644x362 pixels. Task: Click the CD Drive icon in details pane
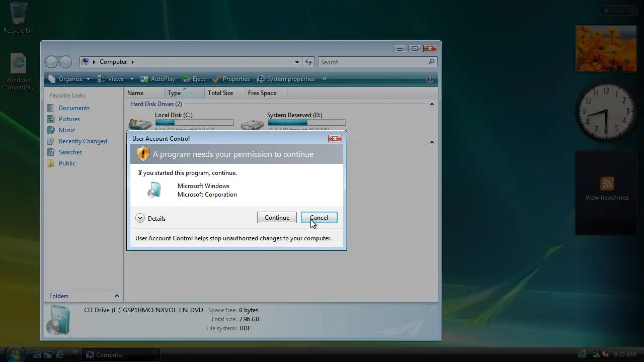pyautogui.click(x=58, y=320)
